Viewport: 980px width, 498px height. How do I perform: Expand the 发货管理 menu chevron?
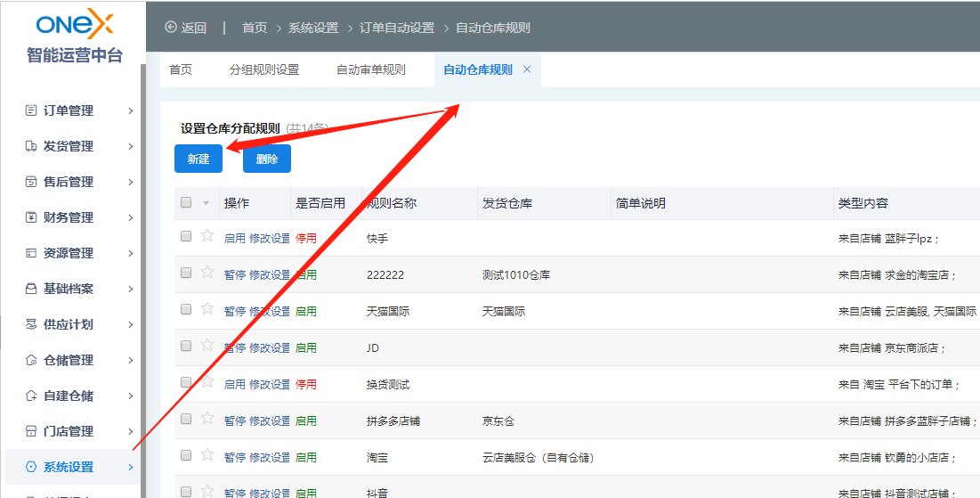pyautogui.click(x=131, y=146)
